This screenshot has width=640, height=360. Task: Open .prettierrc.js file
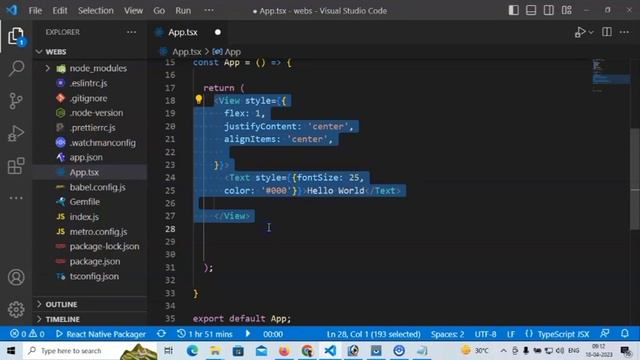92,128
